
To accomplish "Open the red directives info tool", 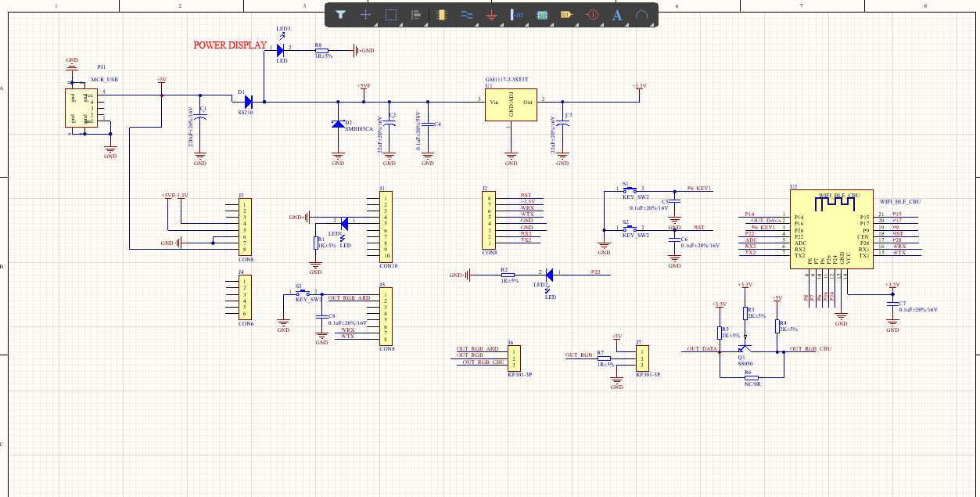I will 592,14.
